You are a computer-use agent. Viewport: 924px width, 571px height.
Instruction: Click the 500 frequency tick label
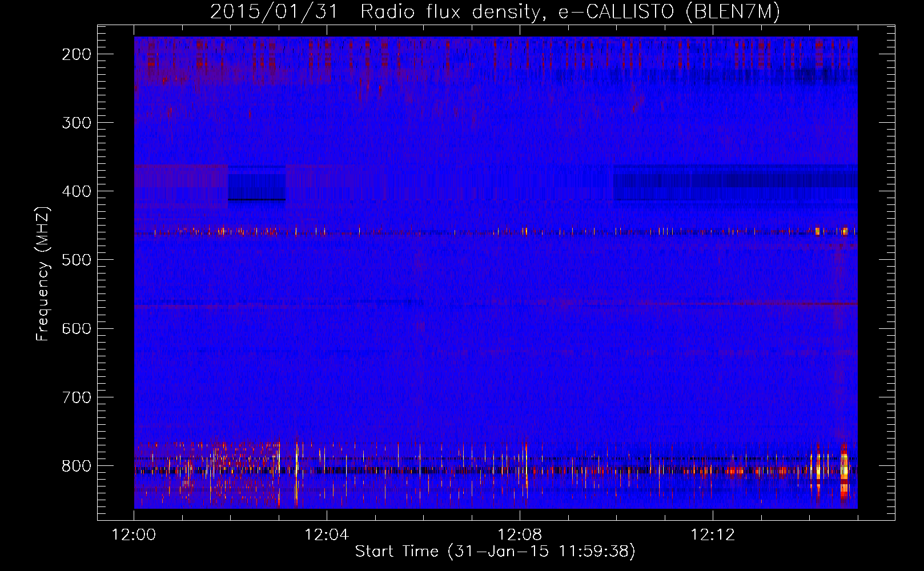(x=76, y=260)
